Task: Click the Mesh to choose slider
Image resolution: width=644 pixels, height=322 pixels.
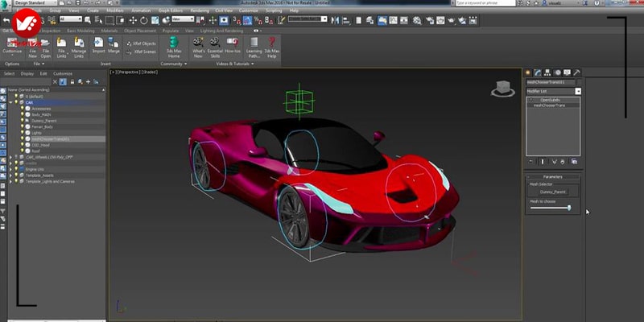Action: (551, 208)
